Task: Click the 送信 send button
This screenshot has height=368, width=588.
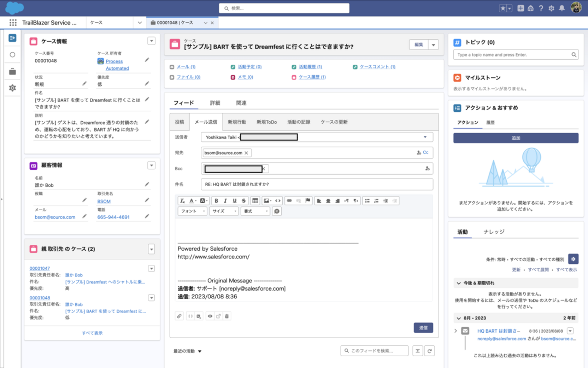Action: coord(423,327)
